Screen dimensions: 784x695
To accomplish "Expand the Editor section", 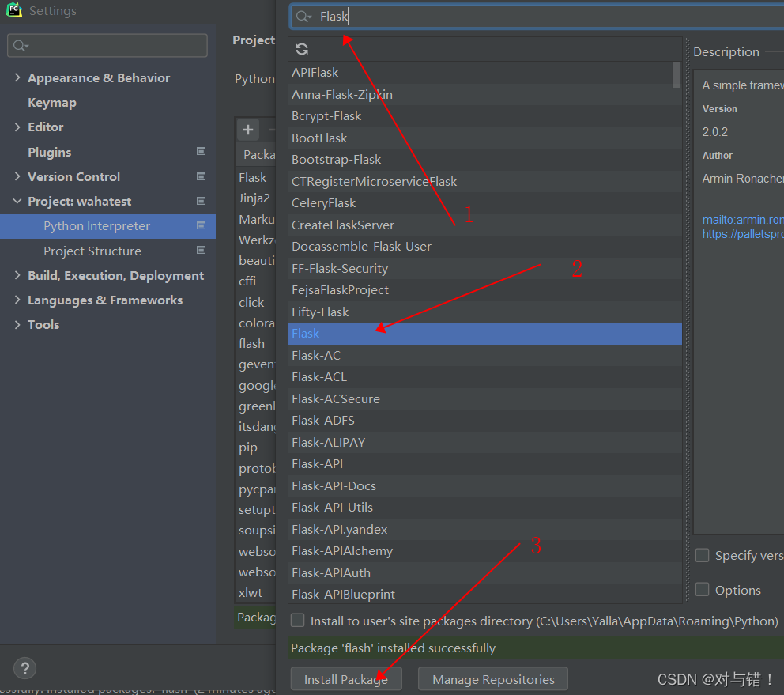I will pos(17,127).
